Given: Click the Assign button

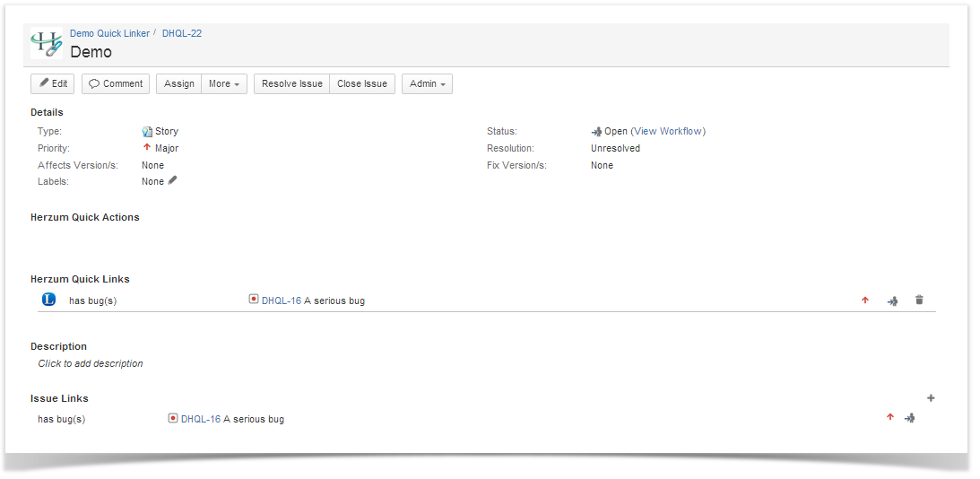Looking at the screenshot, I should pos(179,83).
